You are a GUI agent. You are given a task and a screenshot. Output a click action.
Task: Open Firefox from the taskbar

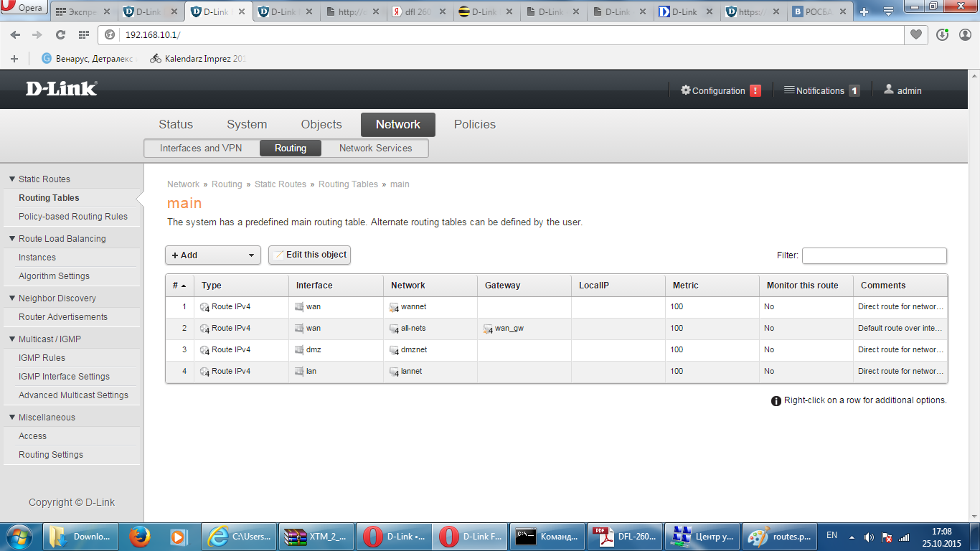click(139, 536)
